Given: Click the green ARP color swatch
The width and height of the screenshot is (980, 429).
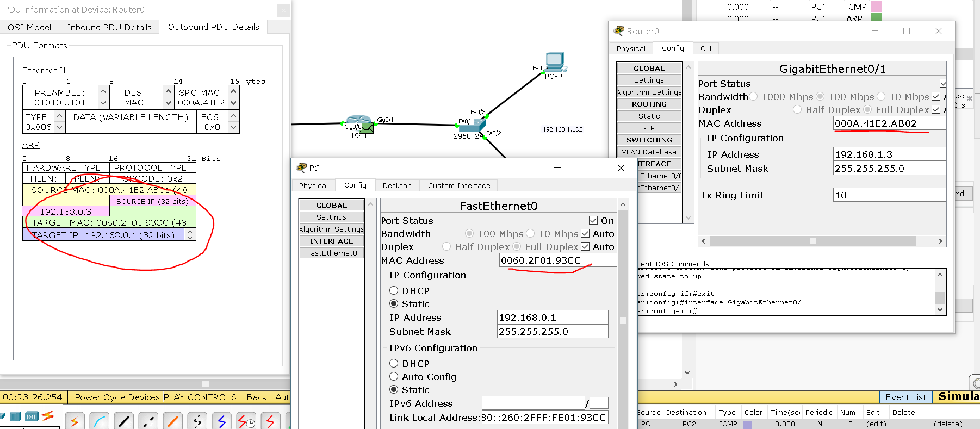Looking at the screenshot, I should [877, 17].
